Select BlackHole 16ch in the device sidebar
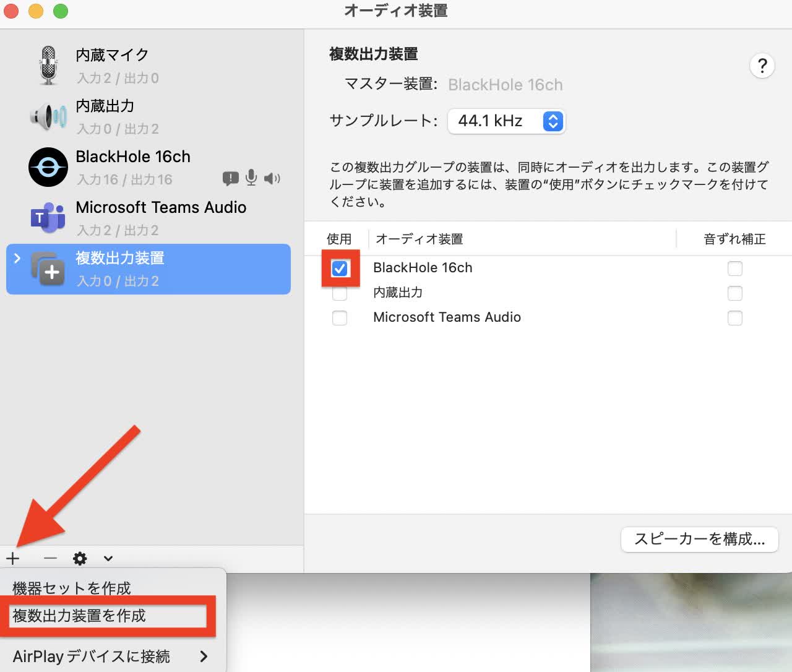The image size is (792, 672). click(148, 167)
